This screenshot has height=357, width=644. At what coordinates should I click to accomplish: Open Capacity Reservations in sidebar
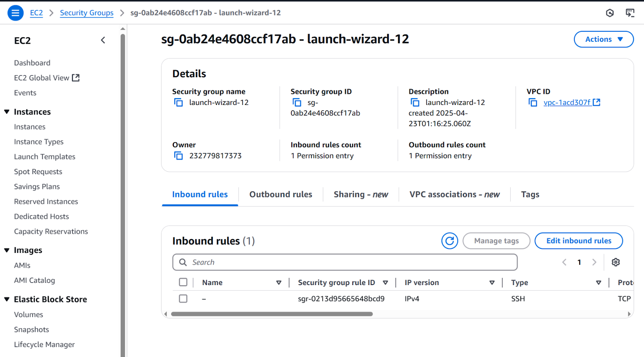pos(51,232)
